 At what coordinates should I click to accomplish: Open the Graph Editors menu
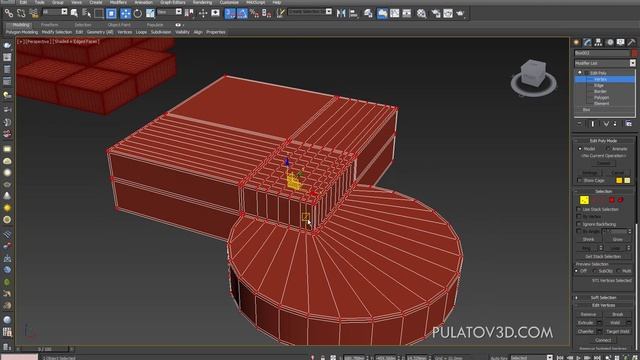coord(173,2)
